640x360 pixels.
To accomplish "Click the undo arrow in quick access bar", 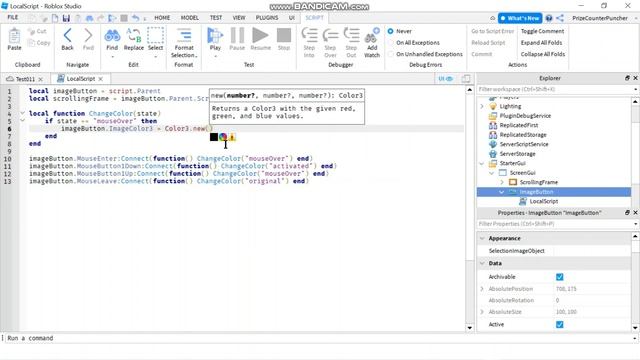I will 136,18.
